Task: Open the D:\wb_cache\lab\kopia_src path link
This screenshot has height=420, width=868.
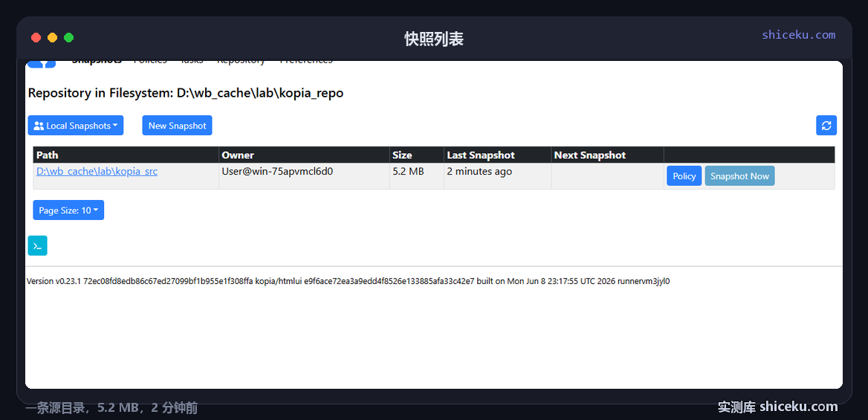Action: [97, 171]
